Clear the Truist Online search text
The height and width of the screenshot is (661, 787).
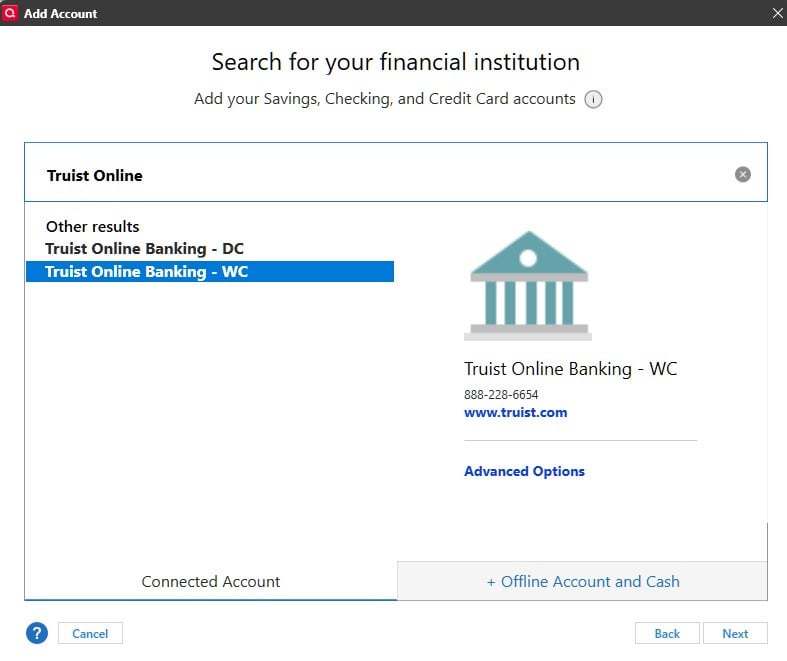pos(742,174)
